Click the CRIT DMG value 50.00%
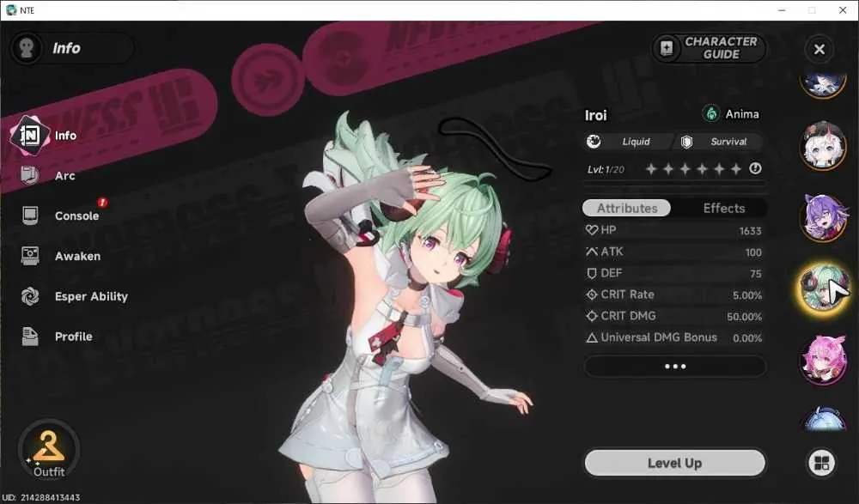Screen dimensions: 859x504 [x=744, y=317]
